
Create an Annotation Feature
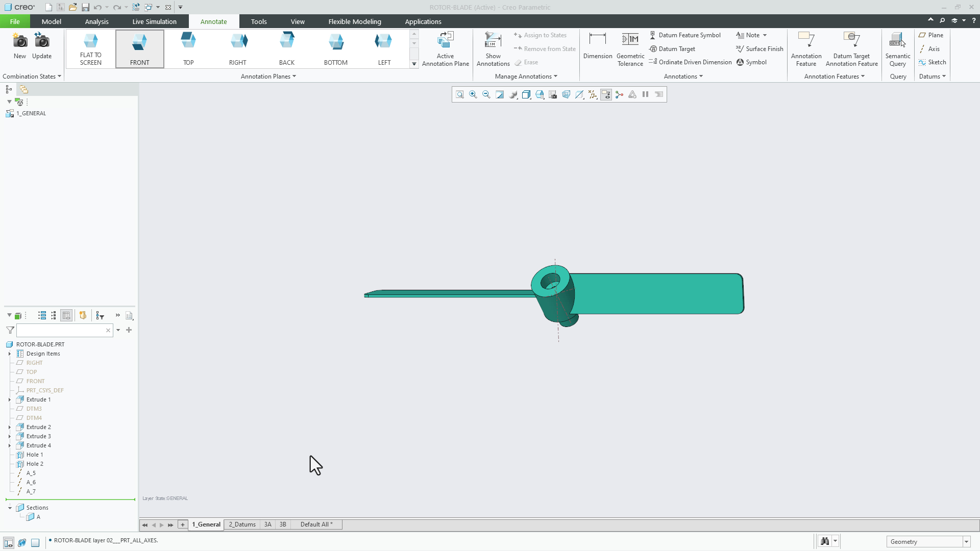806,48
